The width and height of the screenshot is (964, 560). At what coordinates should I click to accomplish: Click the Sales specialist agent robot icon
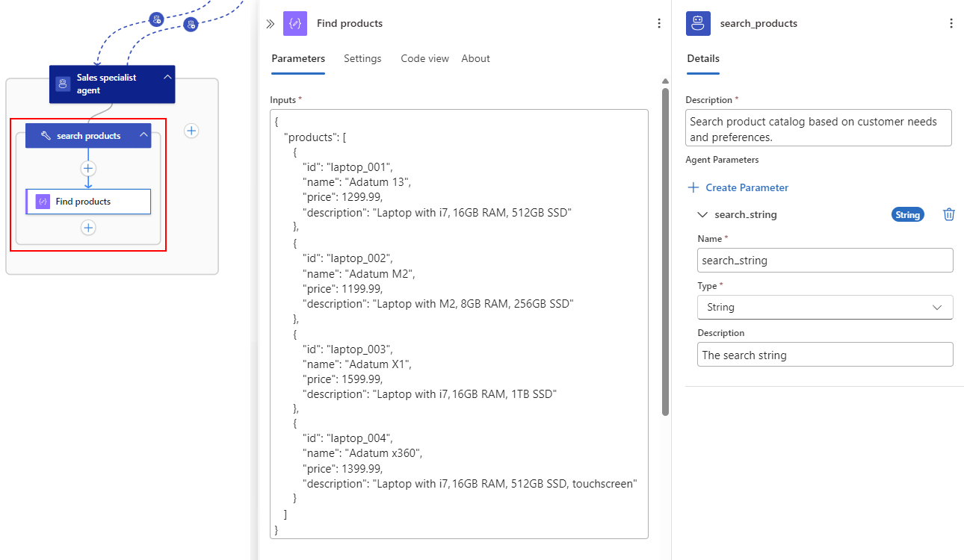pos(63,84)
